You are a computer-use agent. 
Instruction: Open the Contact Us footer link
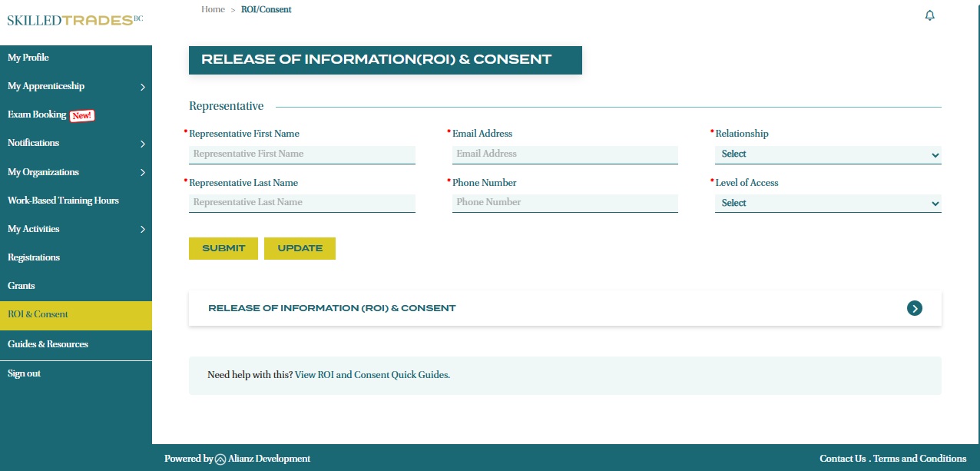tap(842, 459)
